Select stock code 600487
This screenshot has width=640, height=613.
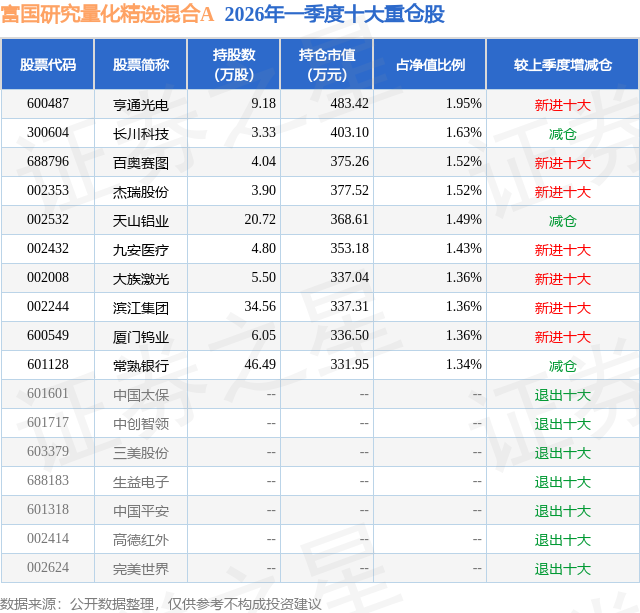point(48,103)
